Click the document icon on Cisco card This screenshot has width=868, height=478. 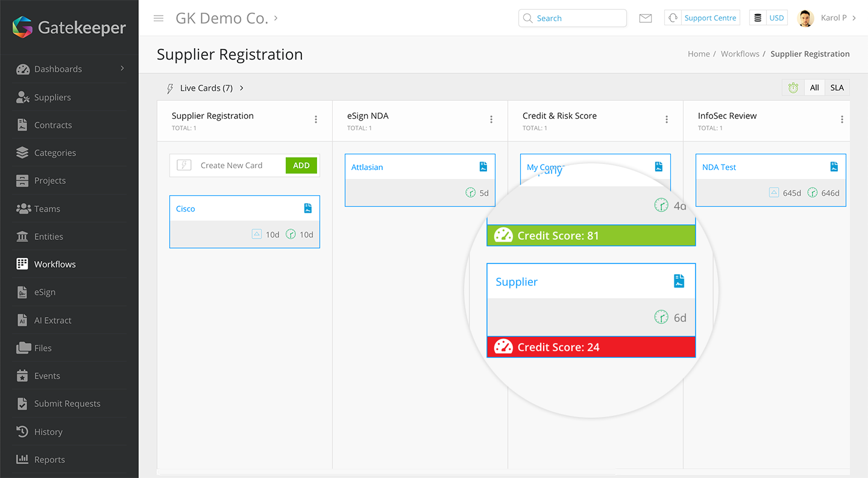pos(308,209)
